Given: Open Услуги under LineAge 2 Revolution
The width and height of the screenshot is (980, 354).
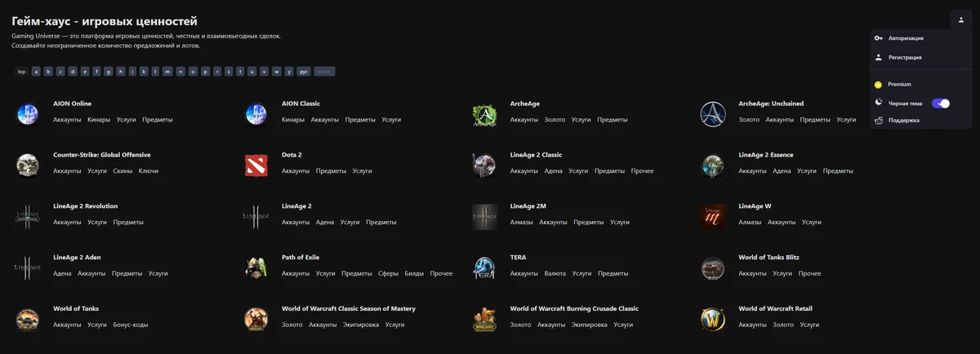Looking at the screenshot, I should [x=97, y=223].
